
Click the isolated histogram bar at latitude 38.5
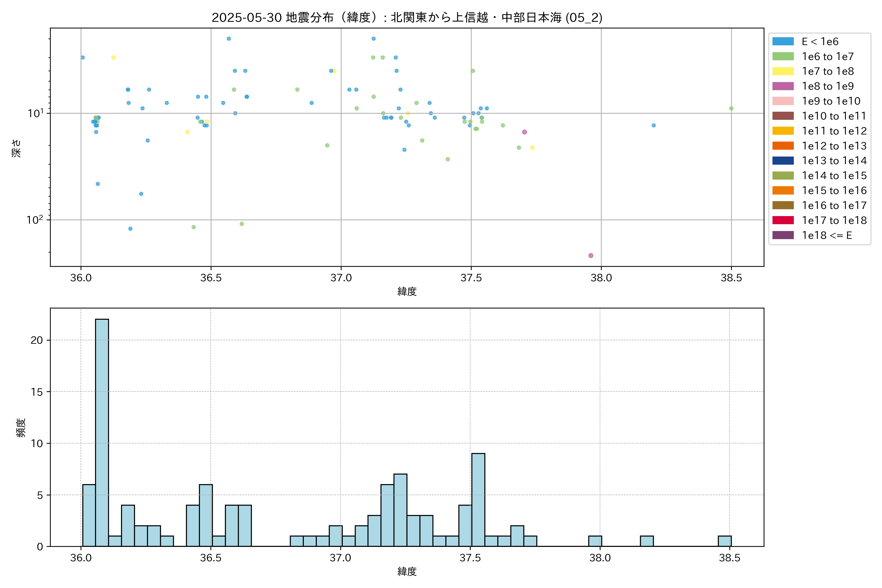(724, 541)
